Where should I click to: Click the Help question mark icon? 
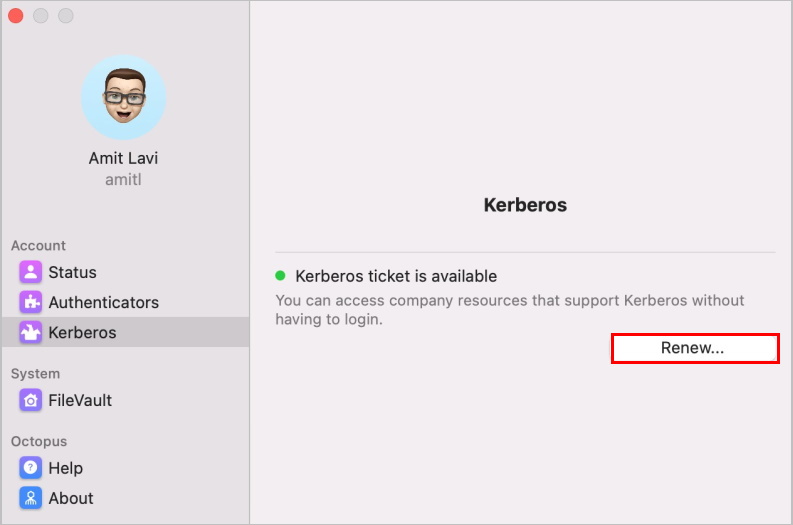click(30, 468)
